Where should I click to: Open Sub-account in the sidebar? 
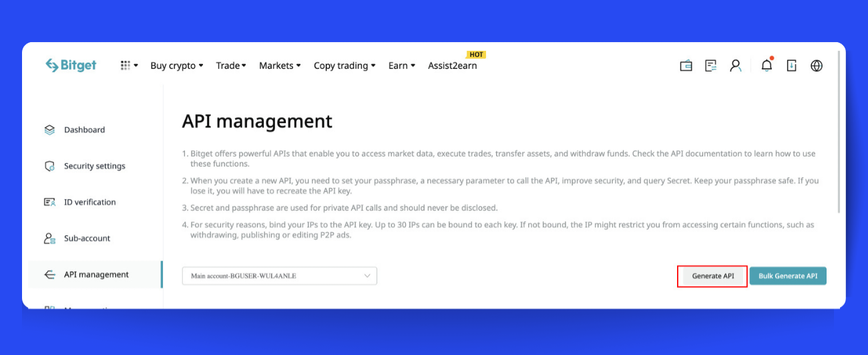pyautogui.click(x=87, y=238)
